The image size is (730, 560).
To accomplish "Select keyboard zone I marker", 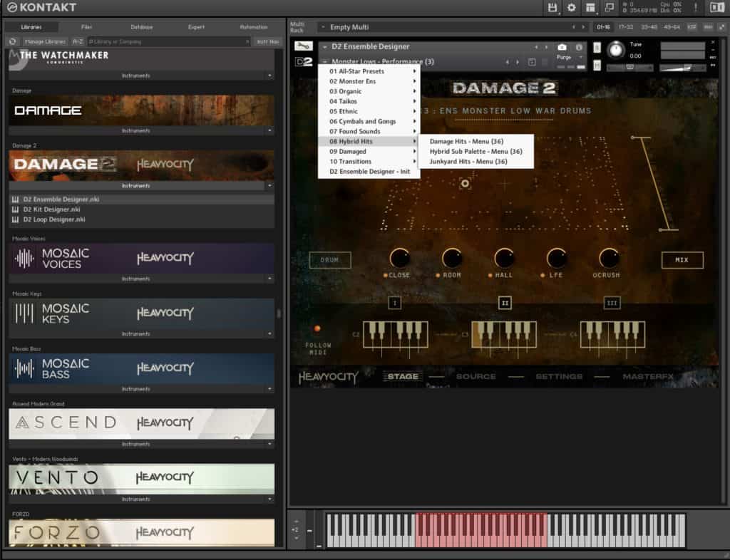I will pyautogui.click(x=395, y=304).
